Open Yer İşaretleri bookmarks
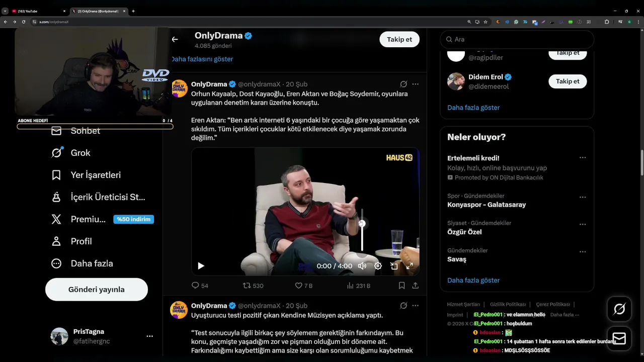The height and width of the screenshot is (362, 644). pos(86,175)
